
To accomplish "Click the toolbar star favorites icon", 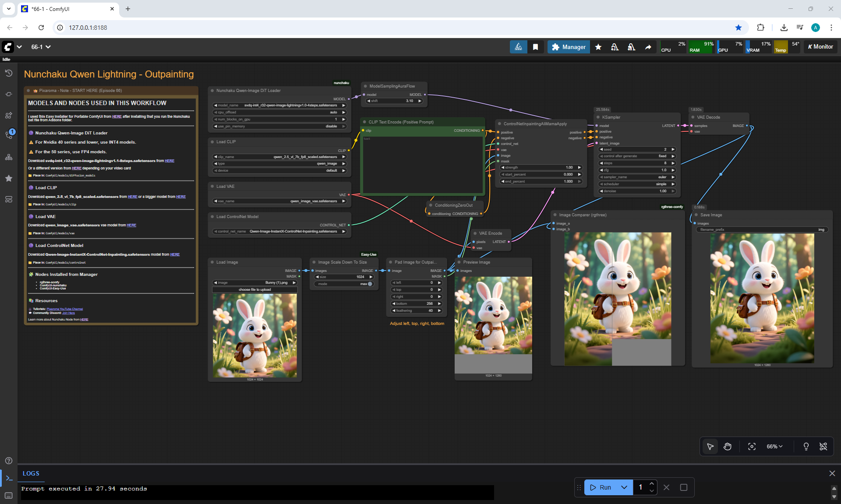I will [598, 47].
